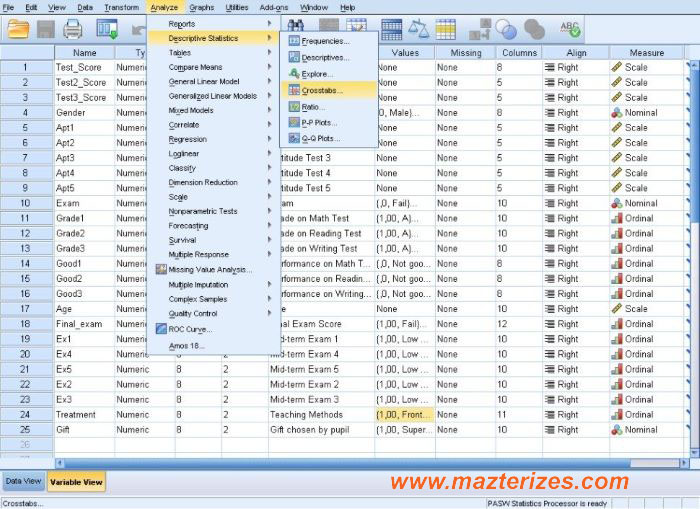
Task: Click the Final_exam variable name cell
Action: tap(84, 324)
